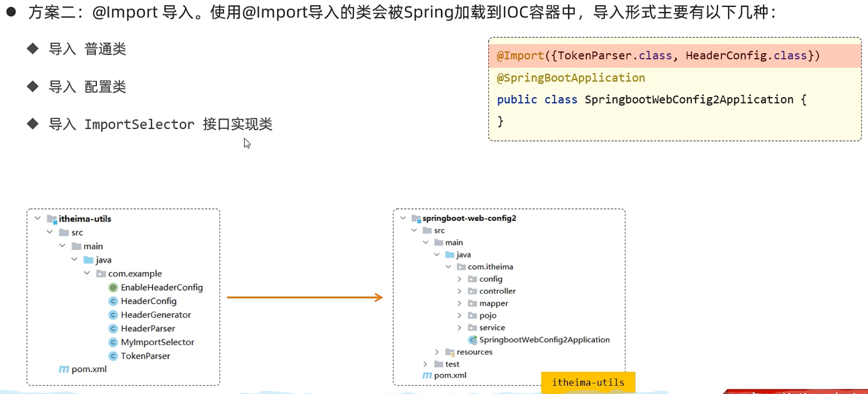Click the resources folder icon

point(450,352)
